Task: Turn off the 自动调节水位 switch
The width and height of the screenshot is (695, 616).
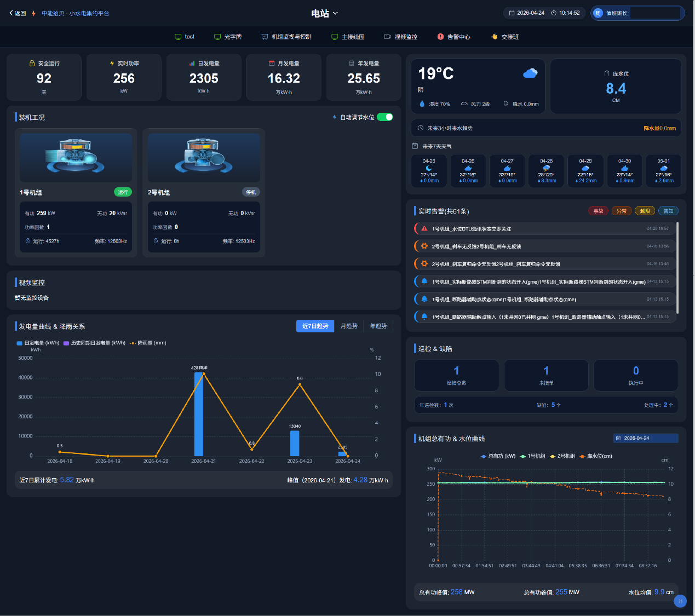Action: (385, 117)
